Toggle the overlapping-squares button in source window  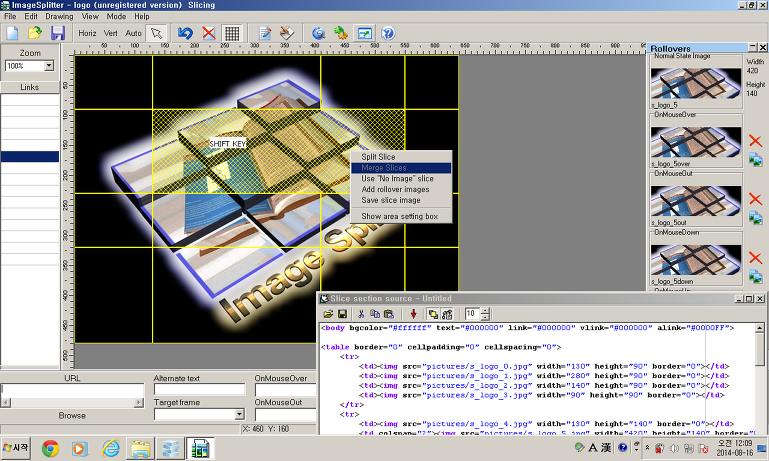[x=433, y=314]
